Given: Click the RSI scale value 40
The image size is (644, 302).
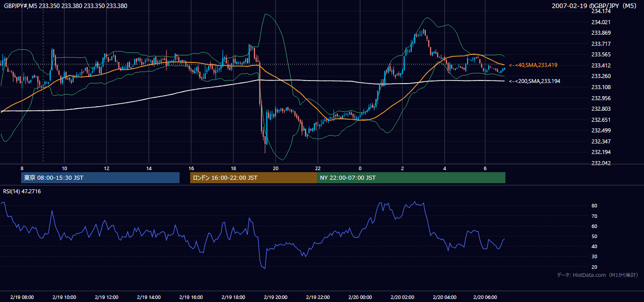Looking at the screenshot, I should 595,246.
